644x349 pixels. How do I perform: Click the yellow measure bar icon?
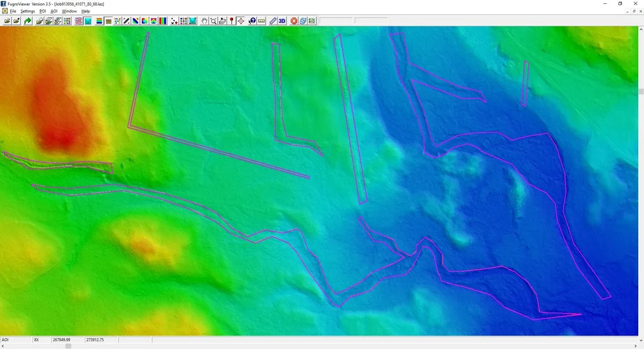point(261,21)
